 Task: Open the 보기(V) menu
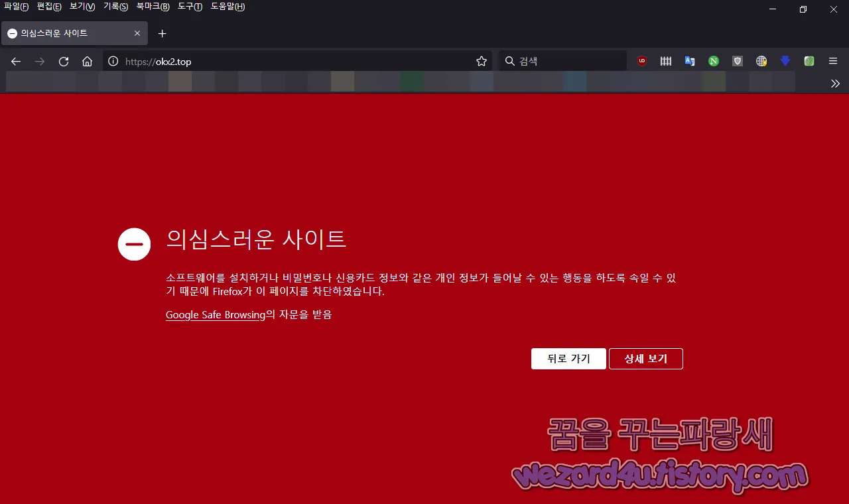tap(82, 7)
